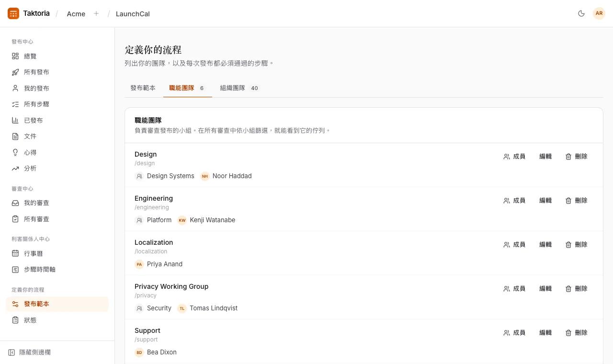Image resolution: width=613 pixels, height=364 pixels.
Task: Click the Design Systems group icon
Action: click(139, 176)
